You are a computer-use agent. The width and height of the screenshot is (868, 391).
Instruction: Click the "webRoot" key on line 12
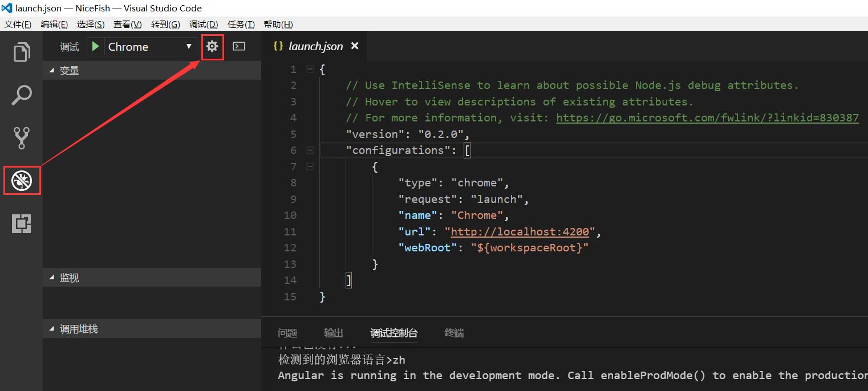pos(428,248)
